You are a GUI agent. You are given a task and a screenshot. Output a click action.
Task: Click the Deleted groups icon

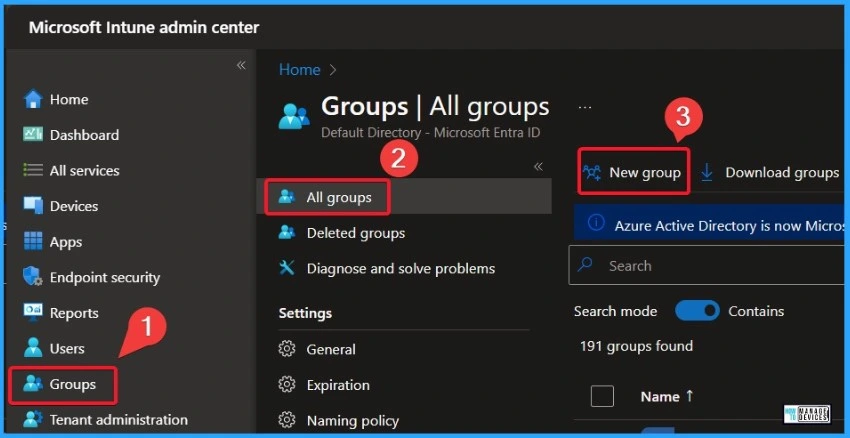point(287,233)
